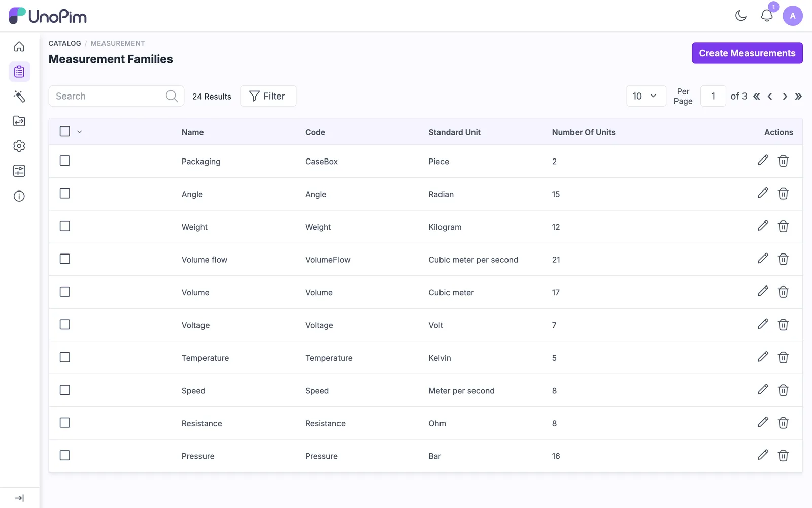Select the Angle row checkbox
Image resolution: width=812 pixels, height=508 pixels.
65,194
